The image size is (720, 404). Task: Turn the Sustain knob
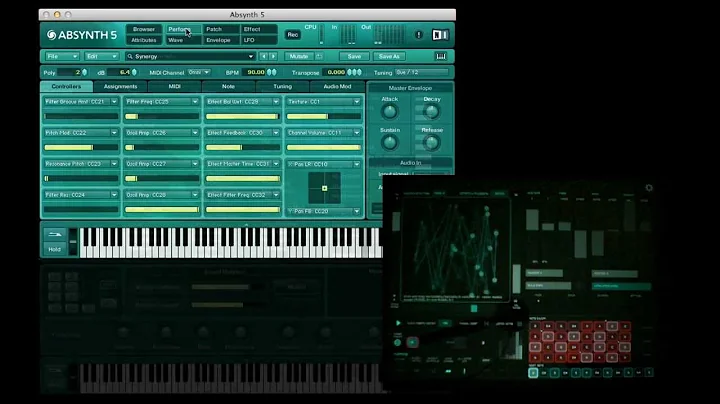pos(389,142)
